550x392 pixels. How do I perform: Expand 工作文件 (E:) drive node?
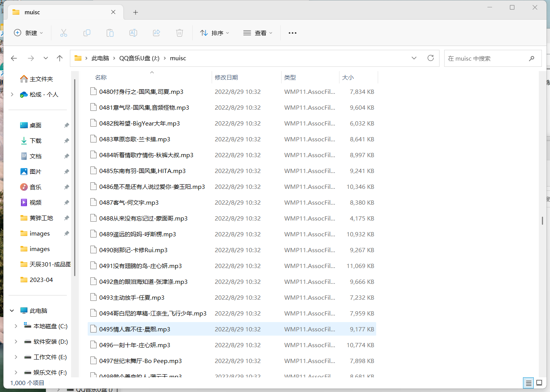[16, 357]
